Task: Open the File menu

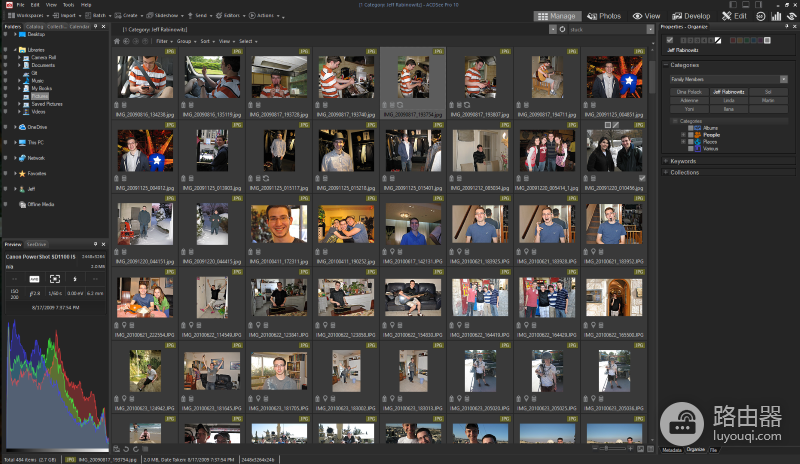Action: click(21, 5)
